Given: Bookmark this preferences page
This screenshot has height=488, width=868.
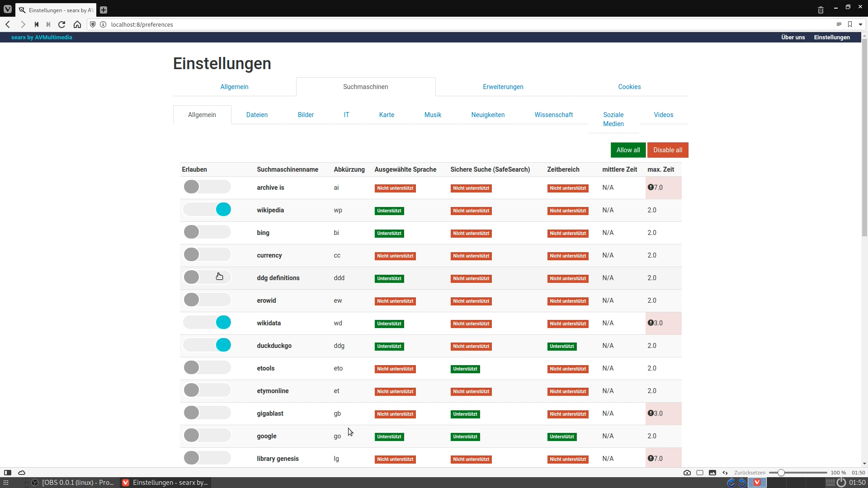Looking at the screenshot, I should coord(850,24).
